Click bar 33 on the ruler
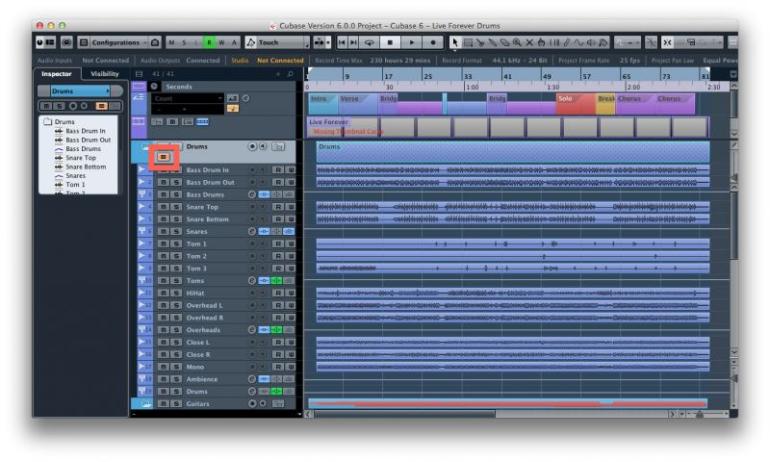 click(468, 77)
